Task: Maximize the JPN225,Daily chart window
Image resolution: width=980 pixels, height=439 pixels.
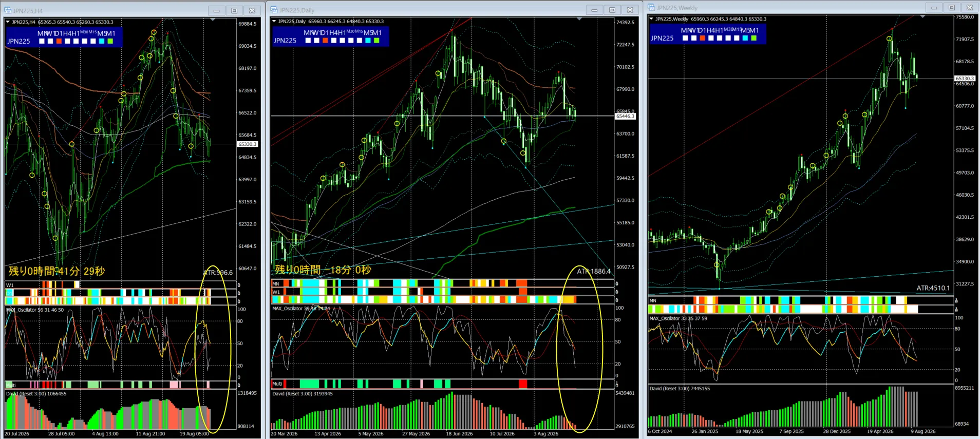Action: click(x=612, y=10)
